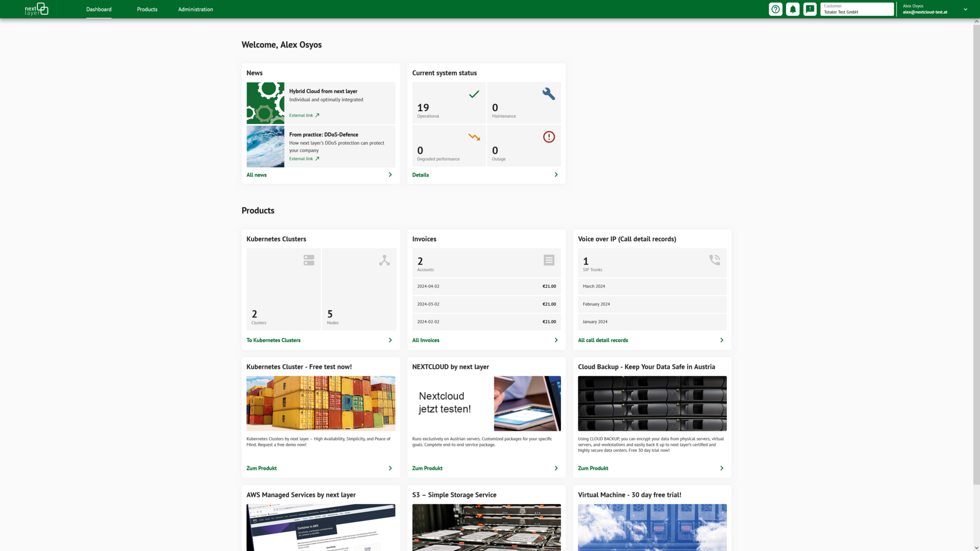Open the Customer selector field

(x=856, y=9)
